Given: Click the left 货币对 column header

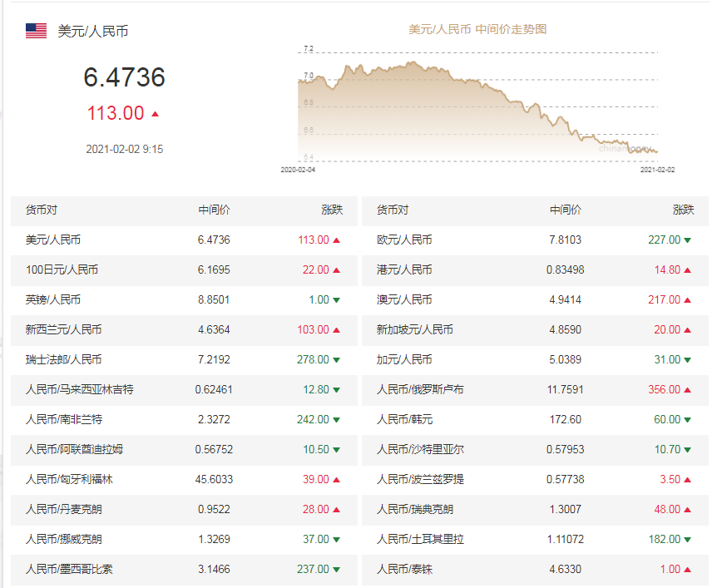Looking at the screenshot, I should coord(42,210).
